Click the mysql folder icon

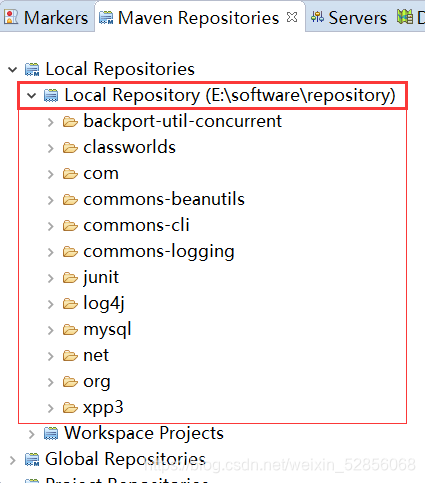pos(70,330)
